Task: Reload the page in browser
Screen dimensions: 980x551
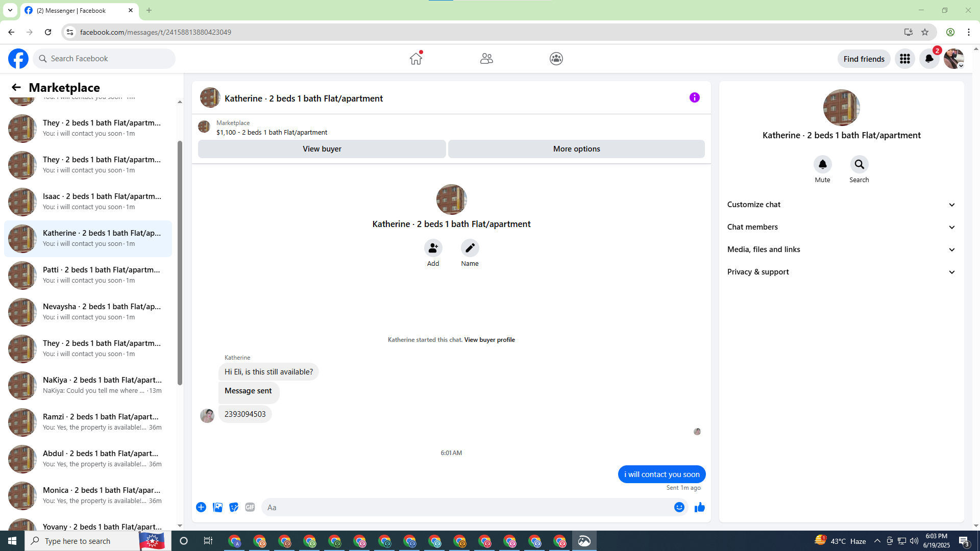Action: coord(48,32)
